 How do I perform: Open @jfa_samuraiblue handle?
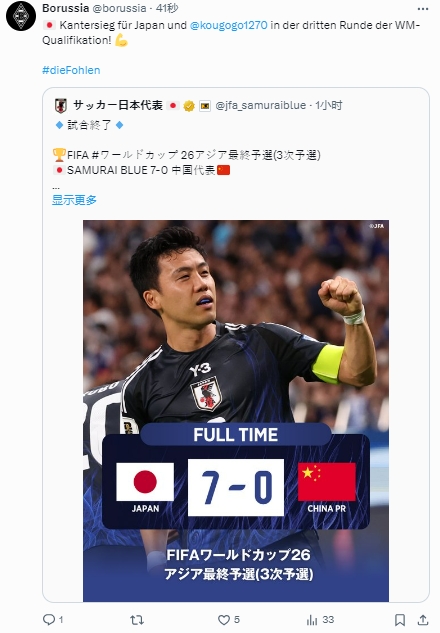pos(260,105)
